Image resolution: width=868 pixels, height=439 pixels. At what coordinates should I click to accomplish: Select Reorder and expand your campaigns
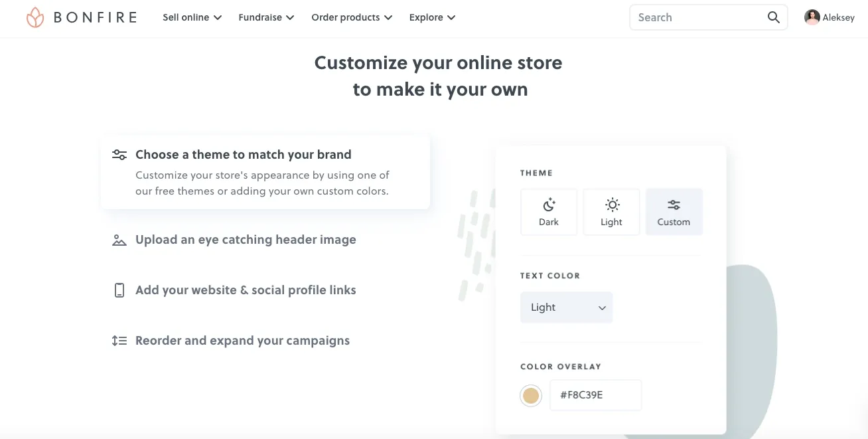click(x=242, y=341)
